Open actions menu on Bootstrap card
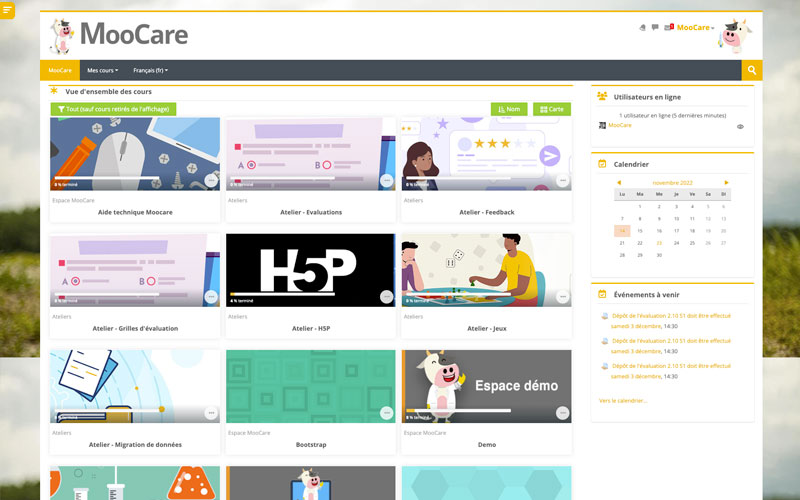This screenshot has height=500, width=800. pyautogui.click(x=387, y=413)
